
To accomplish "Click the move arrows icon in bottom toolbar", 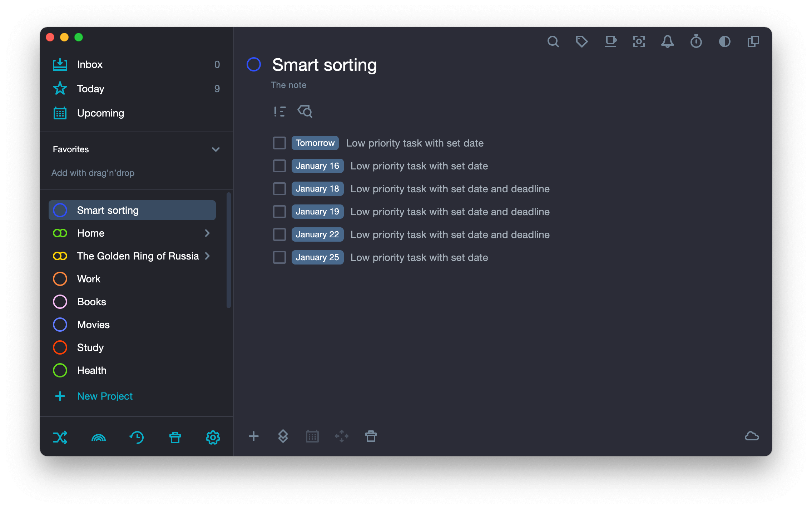I will (342, 436).
